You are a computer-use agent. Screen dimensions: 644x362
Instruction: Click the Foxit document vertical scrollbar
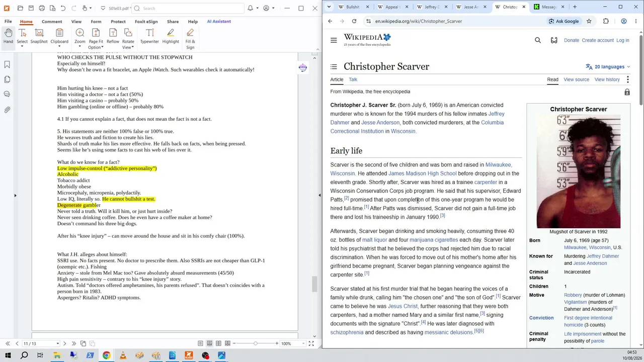[315, 284]
